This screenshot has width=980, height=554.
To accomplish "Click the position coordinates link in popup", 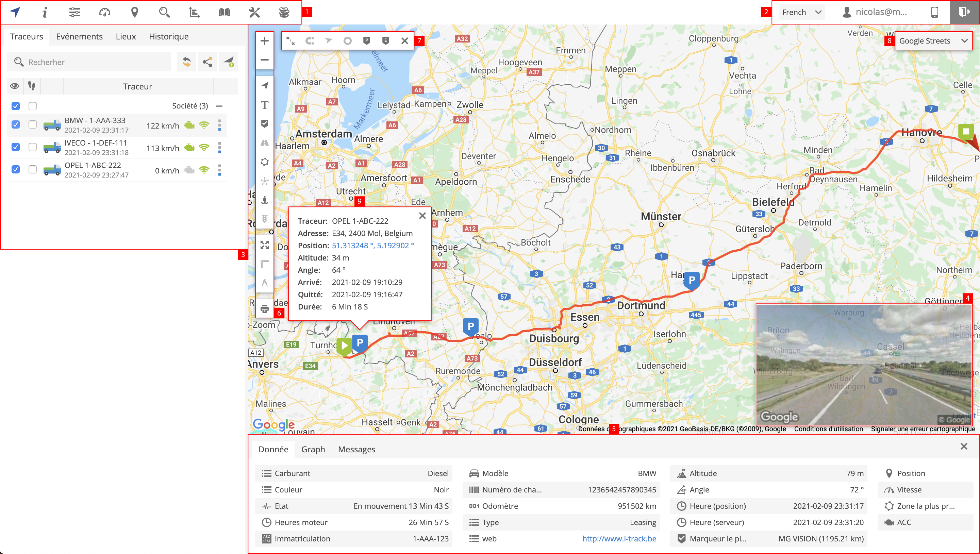I will (372, 246).
